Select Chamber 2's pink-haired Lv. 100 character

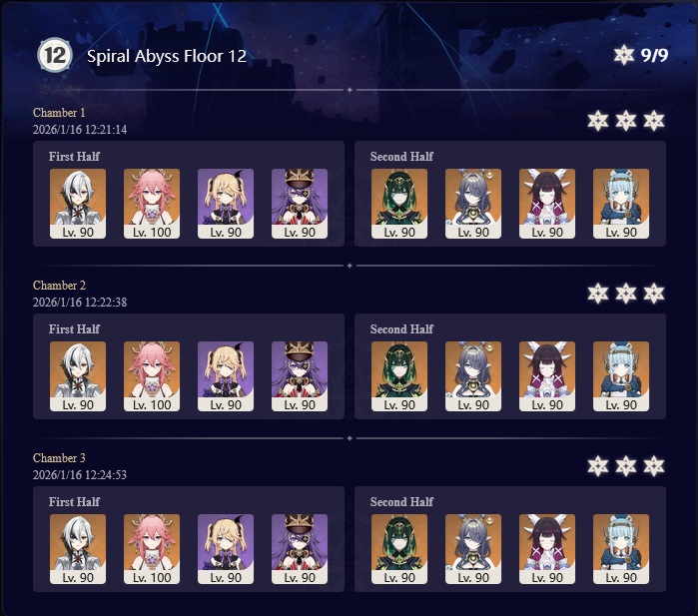coord(152,376)
